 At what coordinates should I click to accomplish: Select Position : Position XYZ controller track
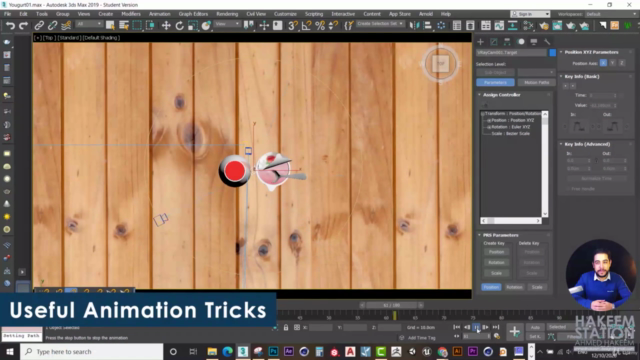click(x=513, y=120)
